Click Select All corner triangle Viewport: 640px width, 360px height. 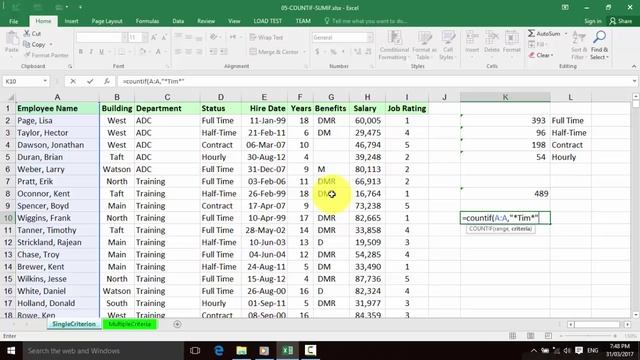click(11, 97)
